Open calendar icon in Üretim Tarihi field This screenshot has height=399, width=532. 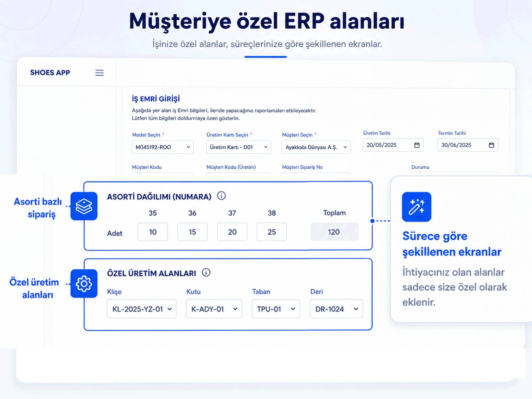(417, 145)
